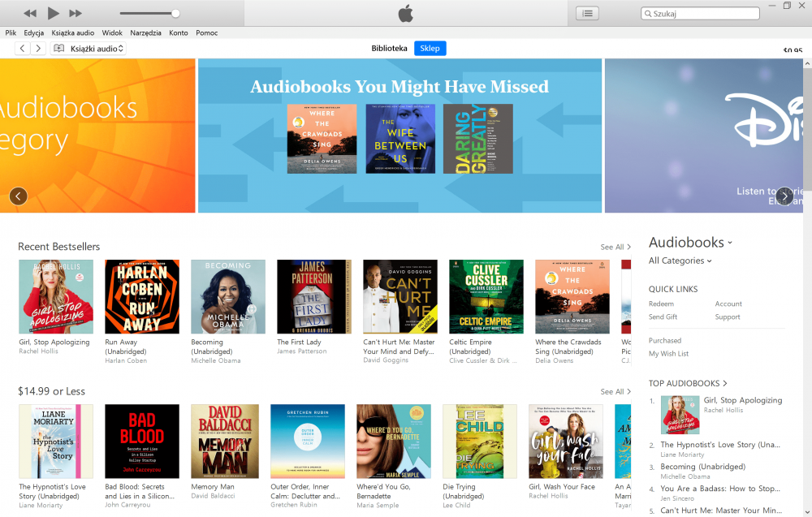Expand the All Categories dropdown

coord(680,261)
